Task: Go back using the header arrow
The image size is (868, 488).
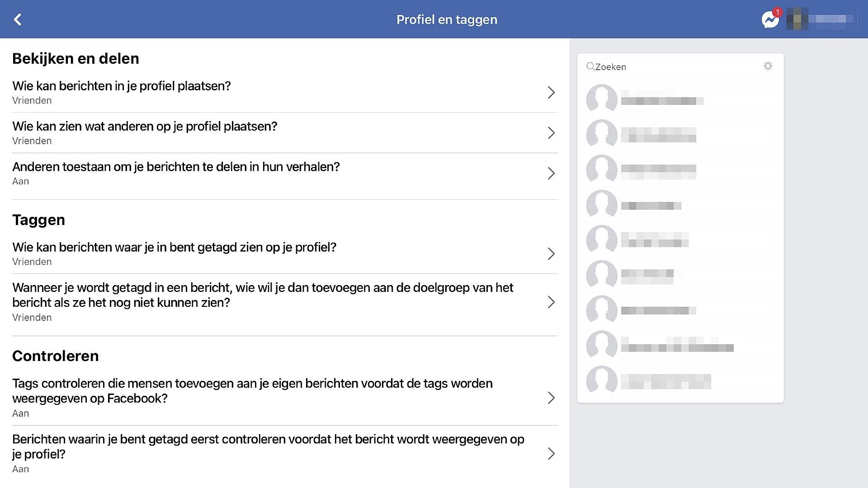Action: (x=18, y=19)
